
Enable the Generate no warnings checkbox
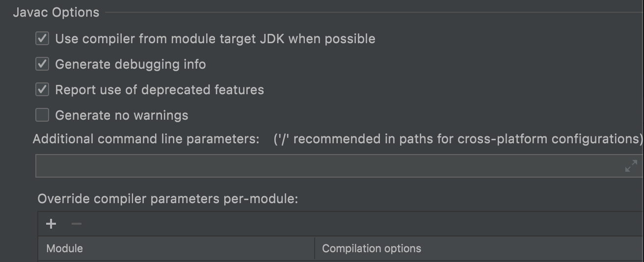click(42, 115)
